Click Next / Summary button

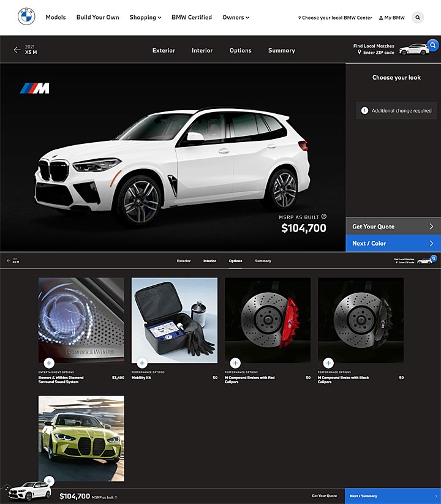[x=393, y=496]
